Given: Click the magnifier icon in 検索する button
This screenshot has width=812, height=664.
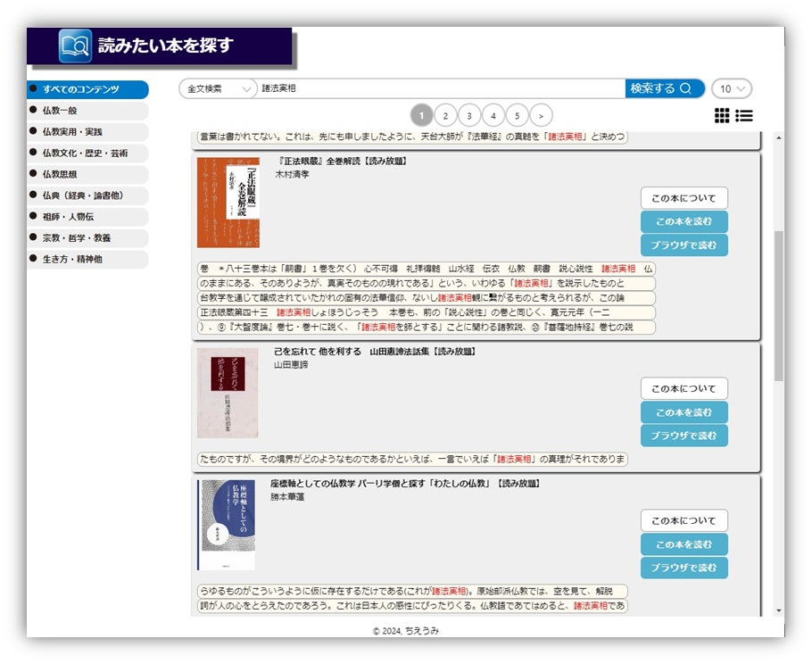Looking at the screenshot, I should pyautogui.click(x=685, y=88).
